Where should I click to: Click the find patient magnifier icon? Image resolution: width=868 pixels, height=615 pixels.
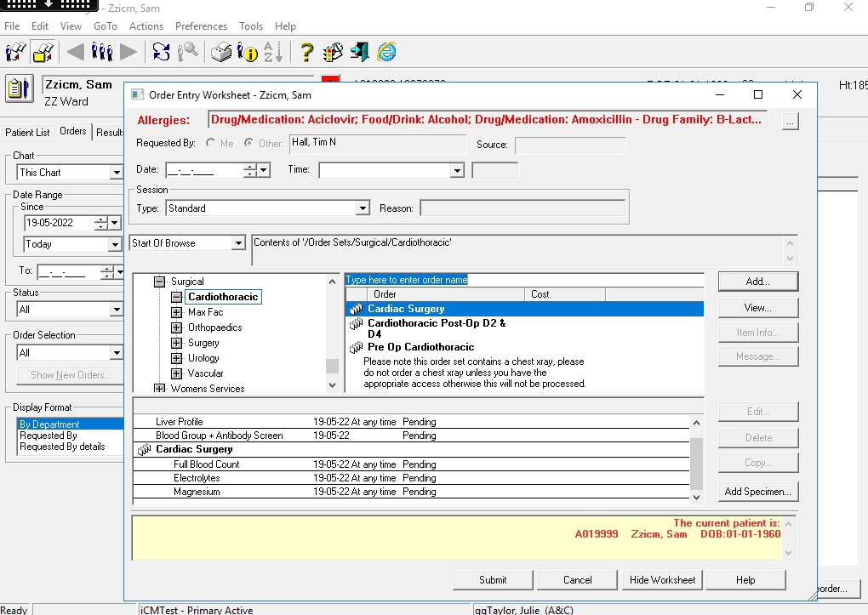point(188,52)
